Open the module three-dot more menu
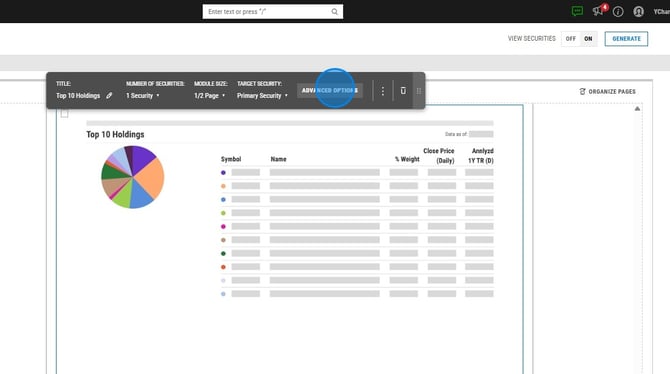 point(383,91)
